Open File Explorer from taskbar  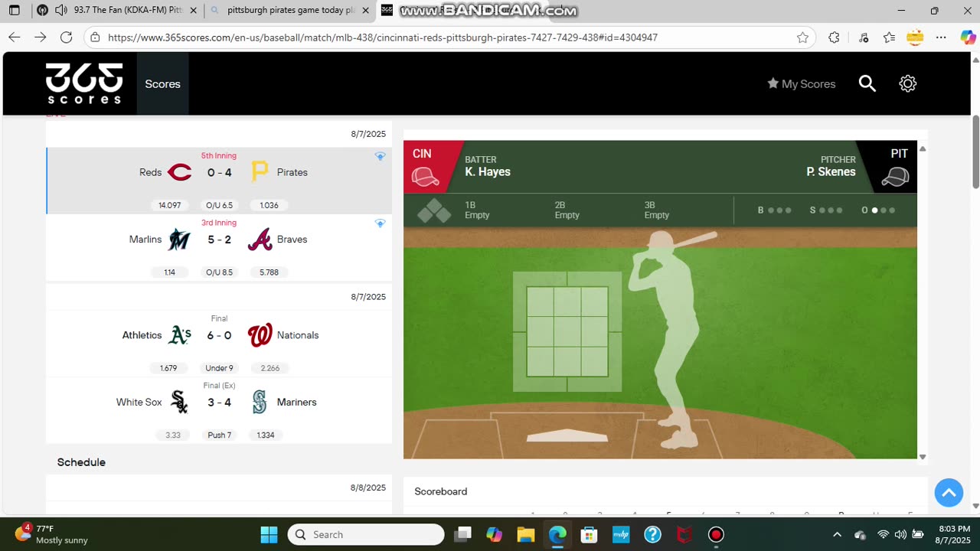click(525, 534)
